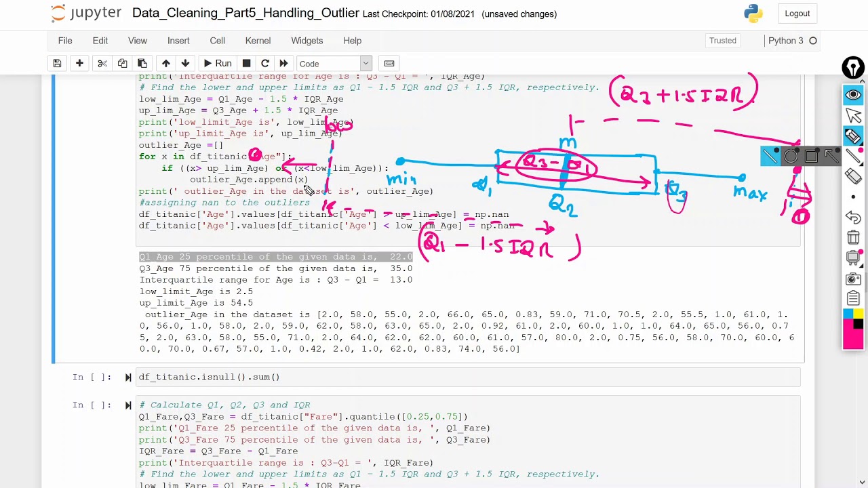Image resolution: width=868 pixels, height=488 pixels.
Task: Open the command palette keyboard icon
Action: click(x=389, y=64)
